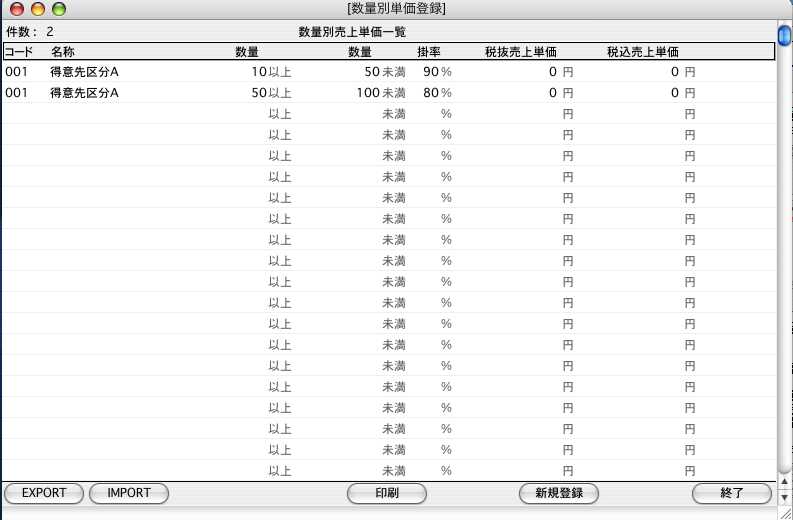Zoom the window using green button
This screenshot has width=793, height=520.
click(x=59, y=9)
